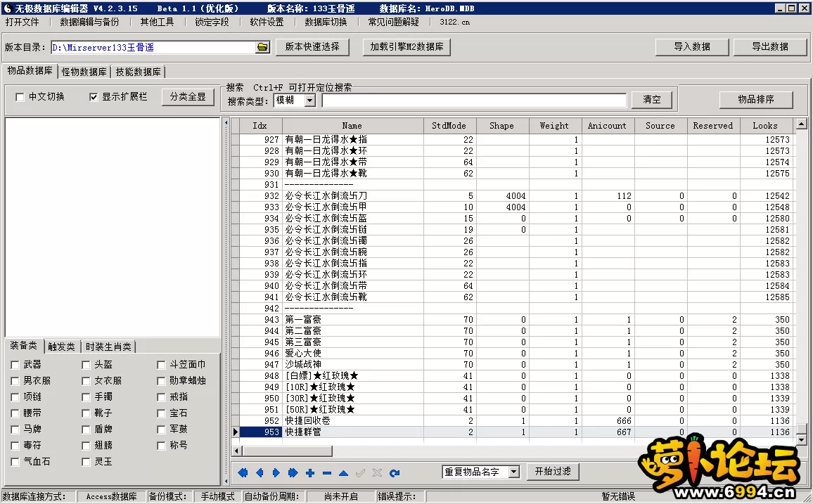Collapse the left panel splitter arrow
Screen dimensions: 813x504
tap(226, 123)
